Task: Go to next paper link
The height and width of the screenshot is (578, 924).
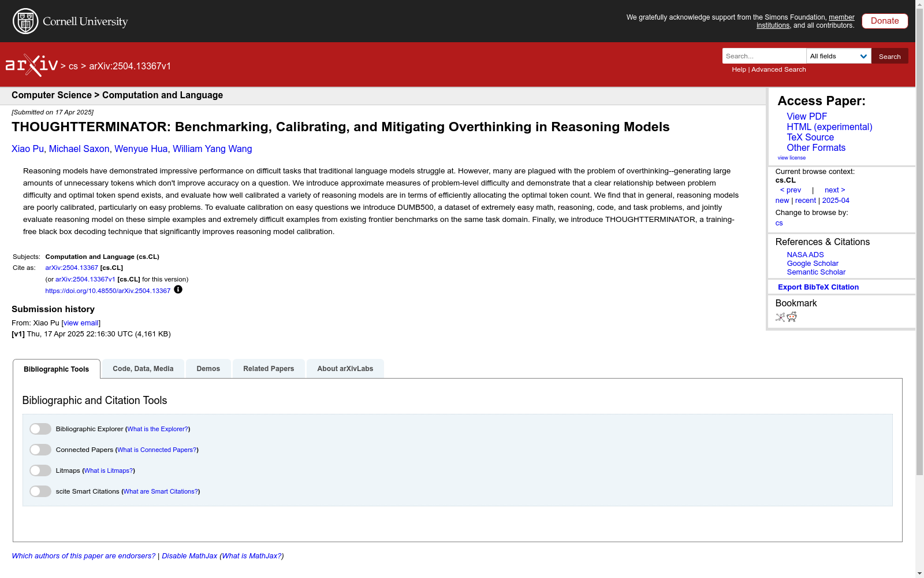Action: click(835, 190)
